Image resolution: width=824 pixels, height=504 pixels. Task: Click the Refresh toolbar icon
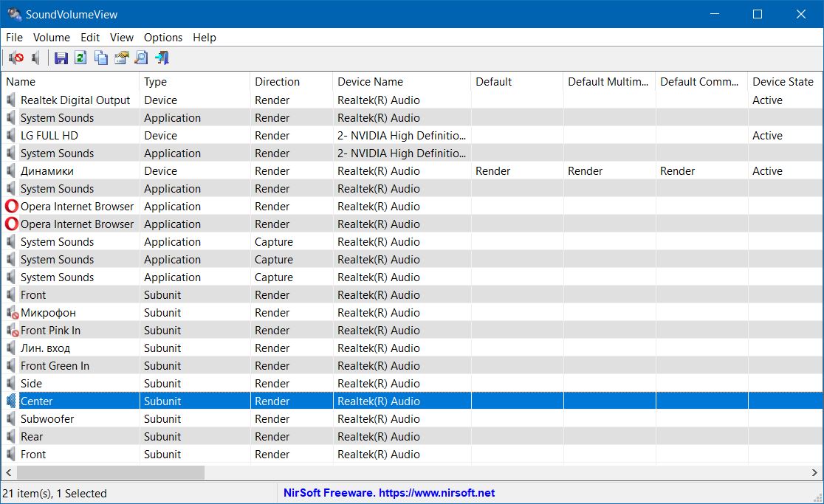tap(81, 58)
